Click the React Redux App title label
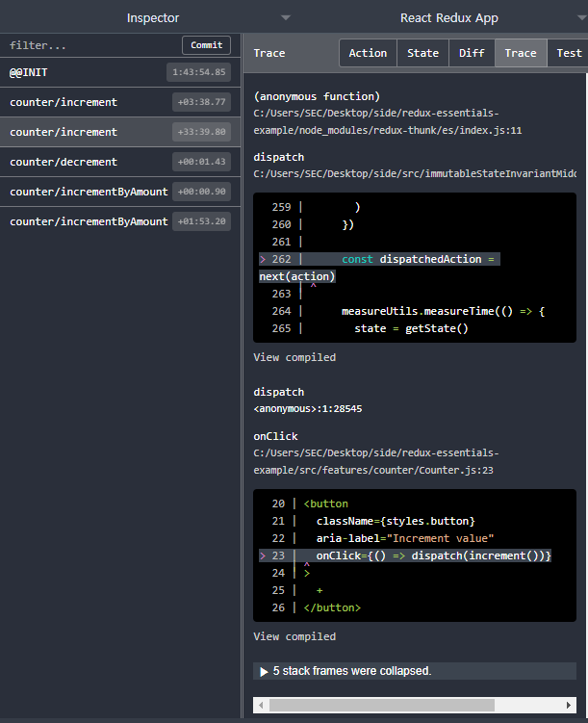Image resolution: width=588 pixels, height=723 pixels. point(448,17)
